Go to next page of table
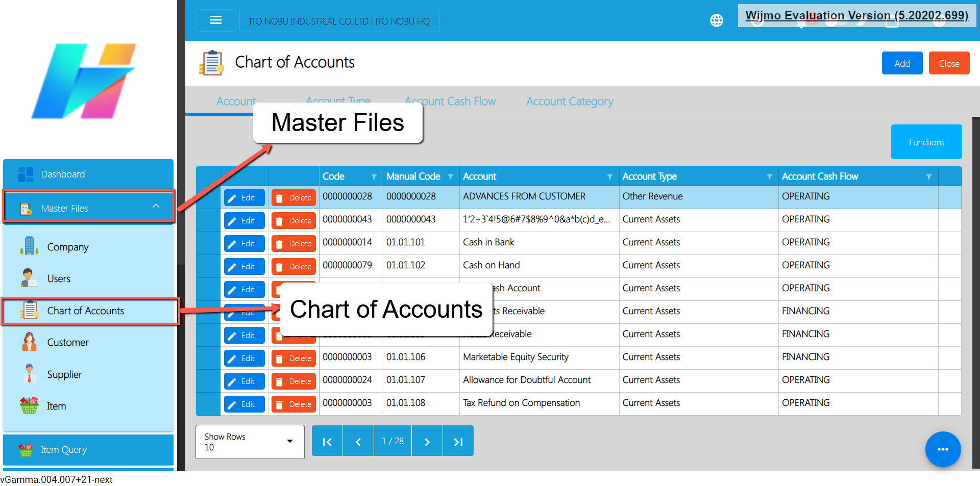The height and width of the screenshot is (486, 980). [x=427, y=441]
